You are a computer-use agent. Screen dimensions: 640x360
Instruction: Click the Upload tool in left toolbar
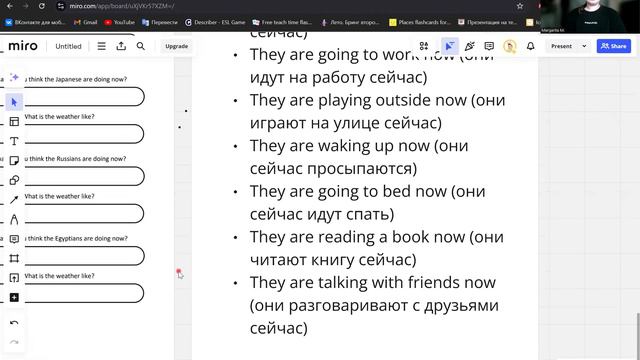[14, 278]
